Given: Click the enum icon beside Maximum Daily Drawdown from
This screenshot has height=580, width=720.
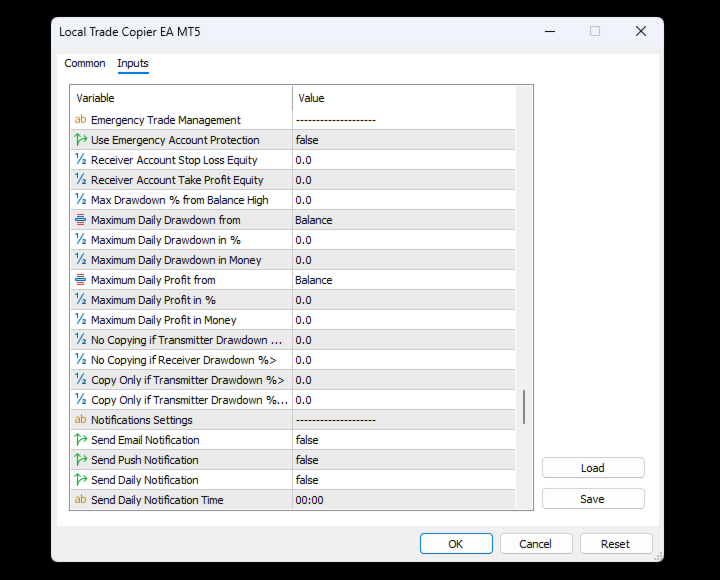Looking at the screenshot, I should (x=80, y=220).
